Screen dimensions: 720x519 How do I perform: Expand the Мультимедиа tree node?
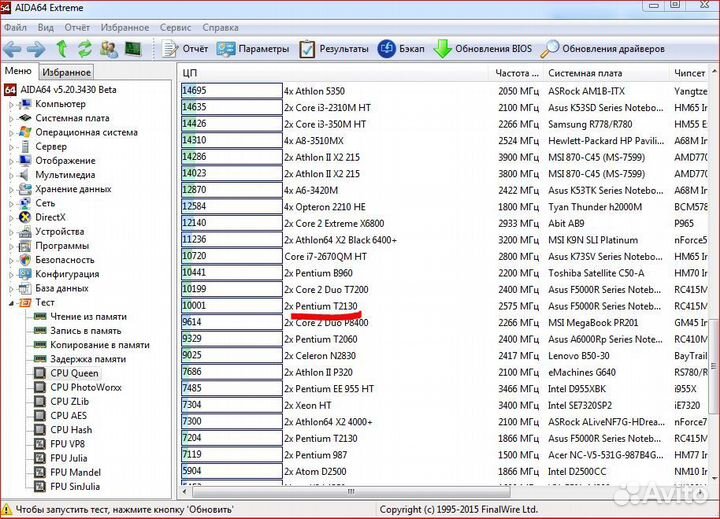(x=11, y=175)
